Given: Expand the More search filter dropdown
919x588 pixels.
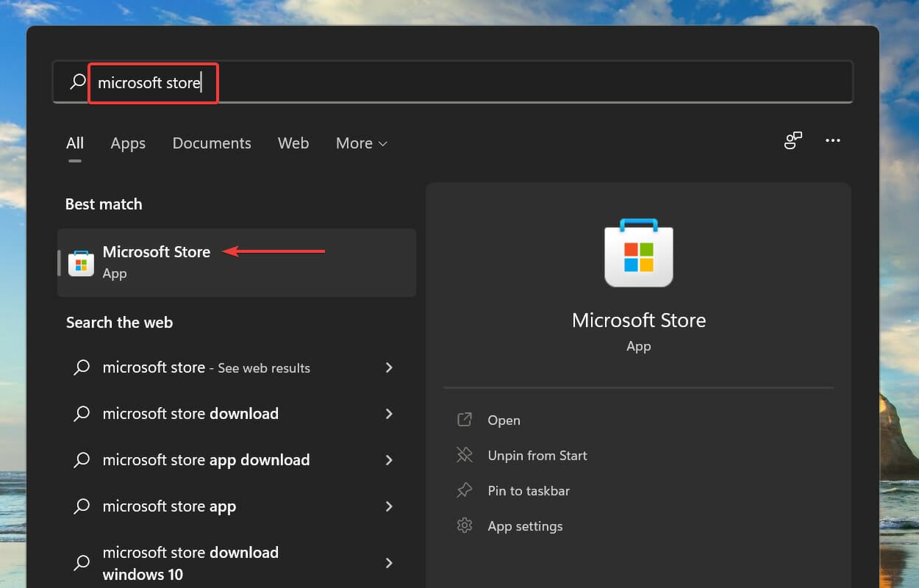Looking at the screenshot, I should point(361,143).
